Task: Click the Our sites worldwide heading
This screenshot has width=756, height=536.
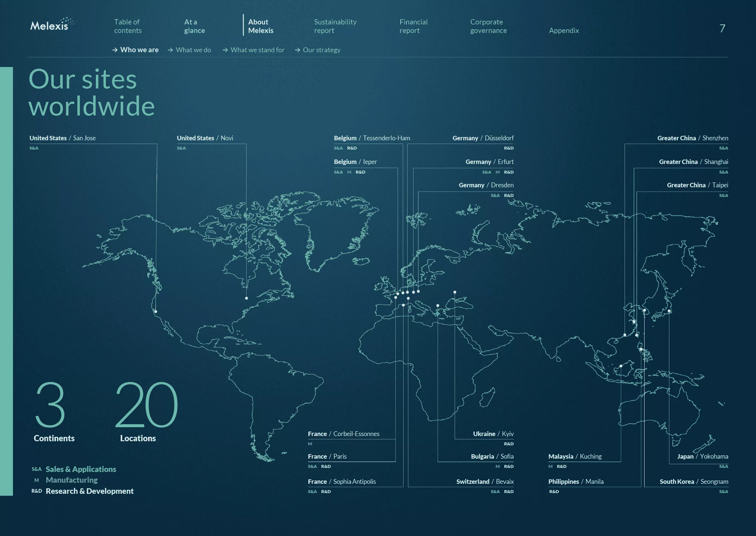Action: (x=91, y=93)
